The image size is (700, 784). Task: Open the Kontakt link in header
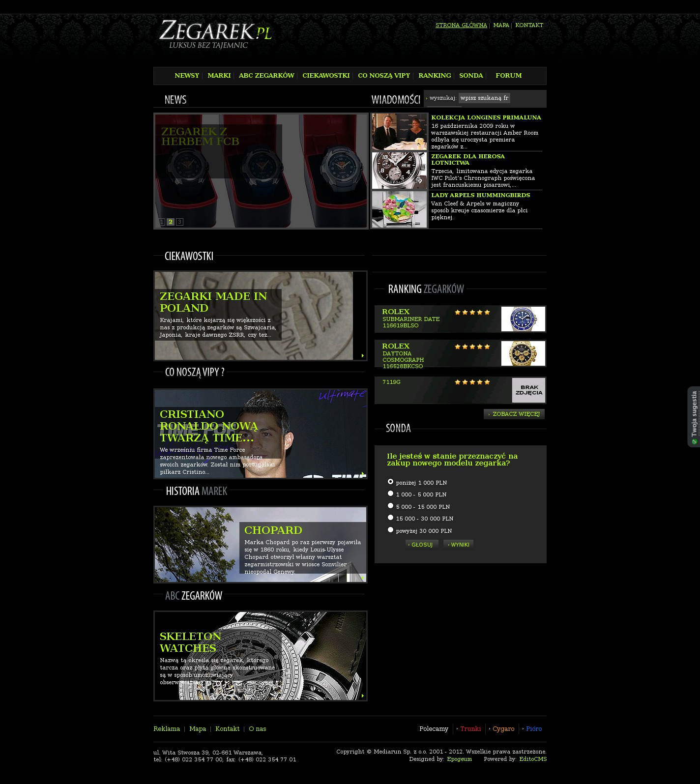[x=529, y=26]
